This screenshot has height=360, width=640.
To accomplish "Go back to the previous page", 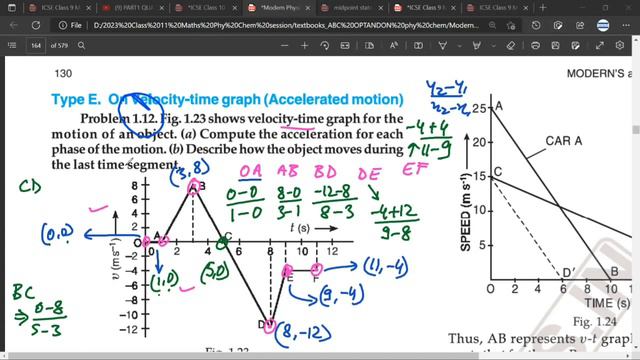I will tap(14, 25).
